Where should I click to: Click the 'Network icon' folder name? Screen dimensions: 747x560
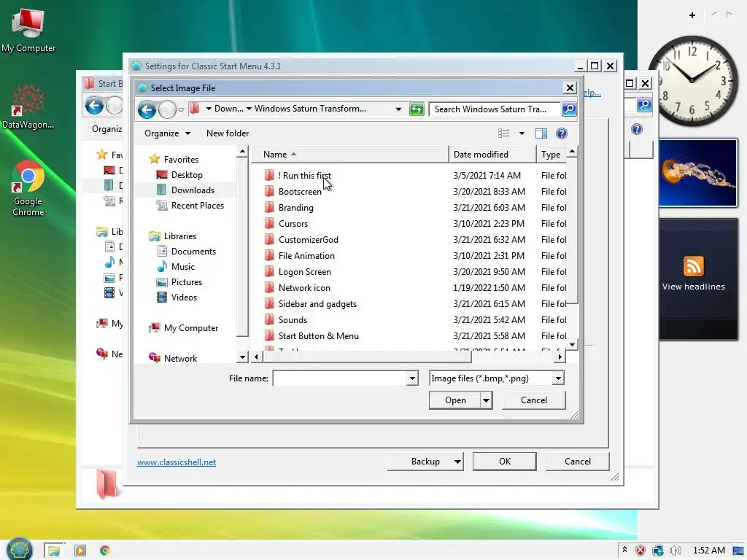tap(304, 287)
